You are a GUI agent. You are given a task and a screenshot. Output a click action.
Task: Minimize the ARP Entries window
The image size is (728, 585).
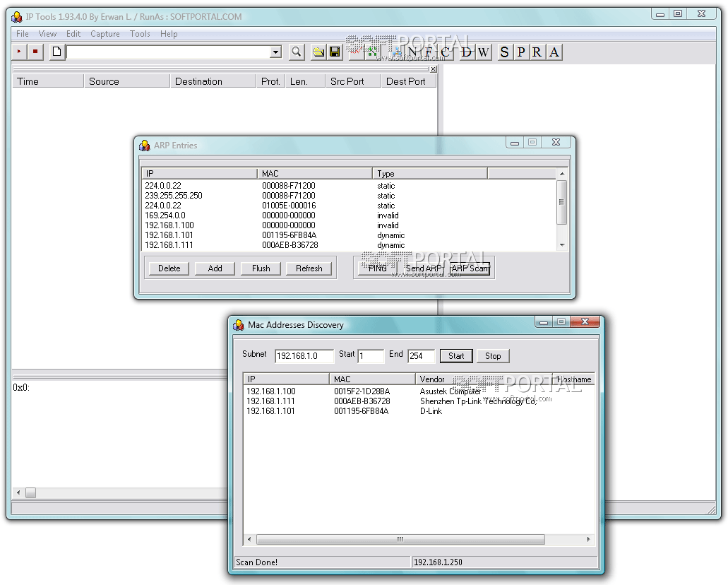coord(515,143)
